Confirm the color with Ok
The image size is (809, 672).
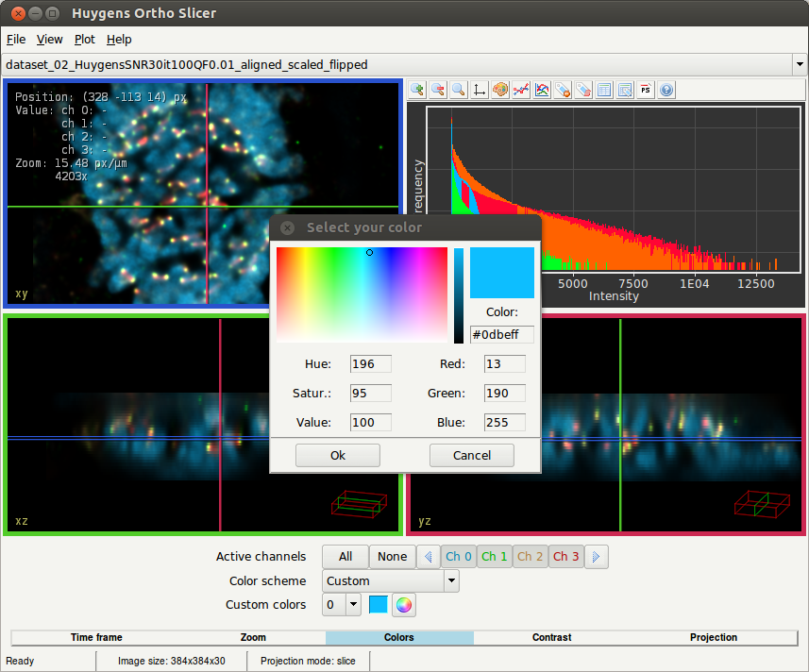click(x=337, y=455)
